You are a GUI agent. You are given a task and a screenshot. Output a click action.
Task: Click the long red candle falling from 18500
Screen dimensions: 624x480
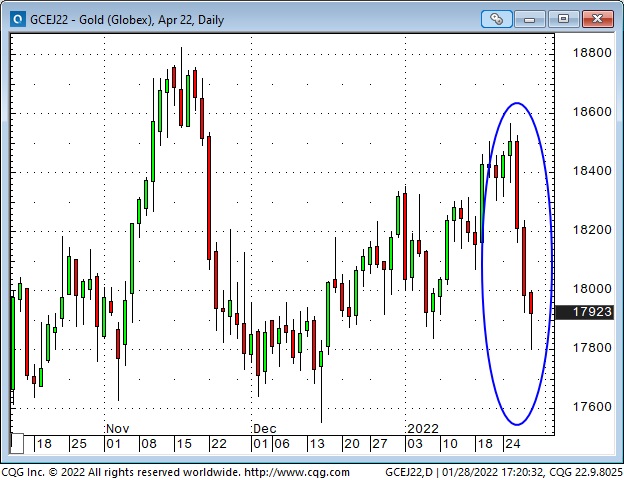tap(517, 185)
